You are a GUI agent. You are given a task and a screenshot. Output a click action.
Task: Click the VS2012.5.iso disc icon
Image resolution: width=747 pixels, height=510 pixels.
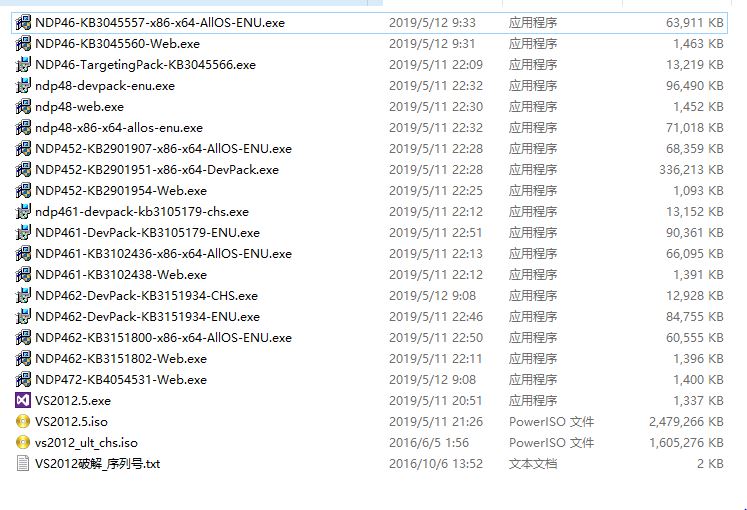pos(23,421)
